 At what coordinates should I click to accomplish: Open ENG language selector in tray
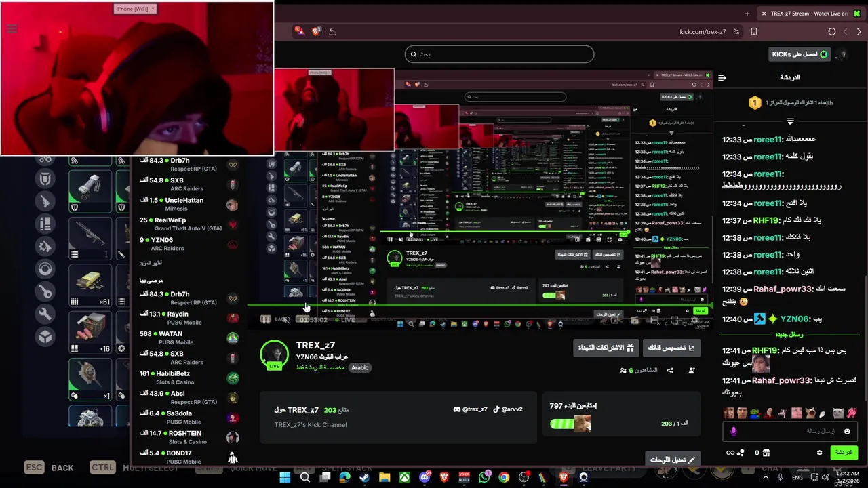pyautogui.click(x=797, y=478)
